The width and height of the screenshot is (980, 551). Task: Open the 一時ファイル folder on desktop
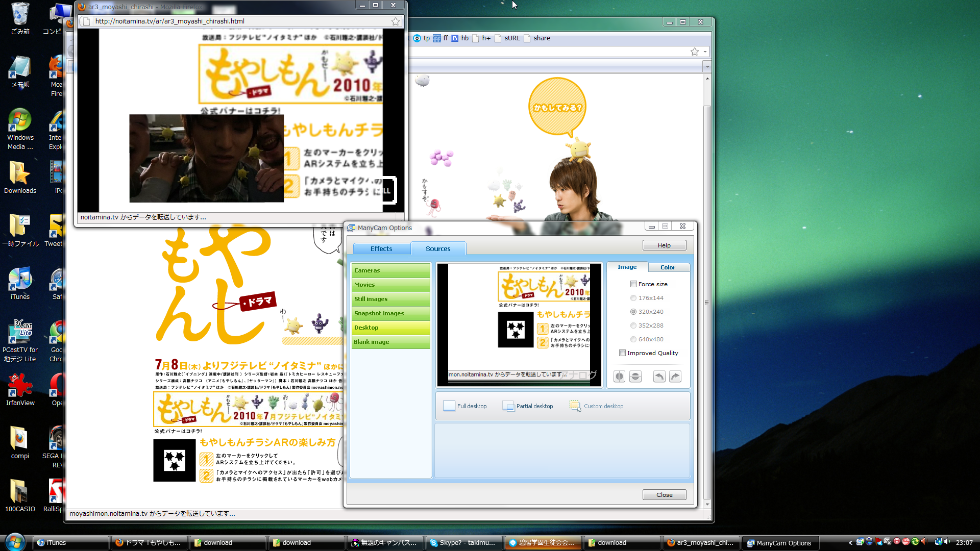(x=20, y=231)
